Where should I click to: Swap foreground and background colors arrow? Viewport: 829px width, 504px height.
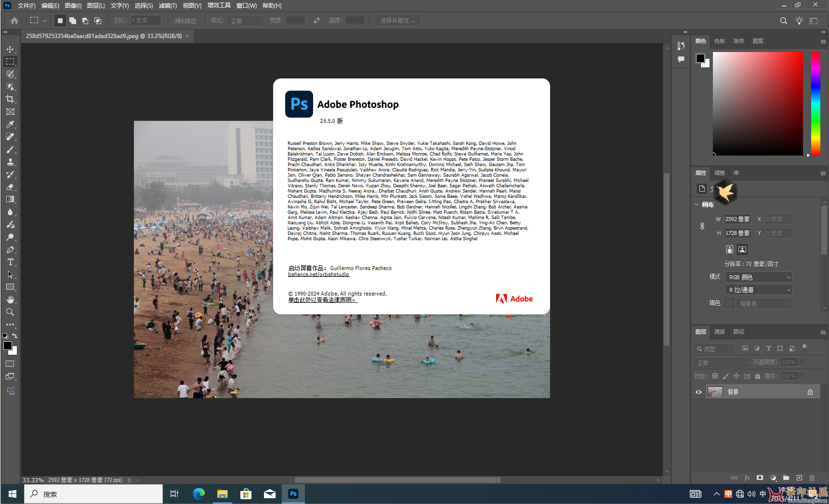pyautogui.click(x=14, y=336)
